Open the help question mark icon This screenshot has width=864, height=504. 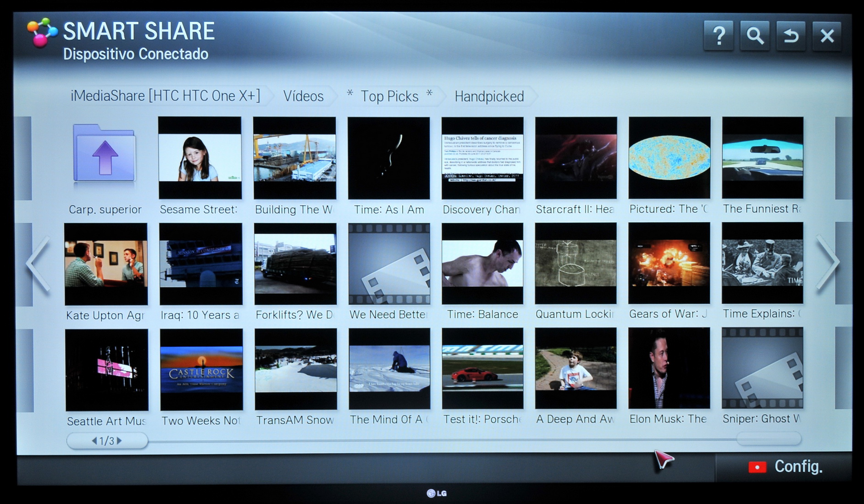(719, 35)
